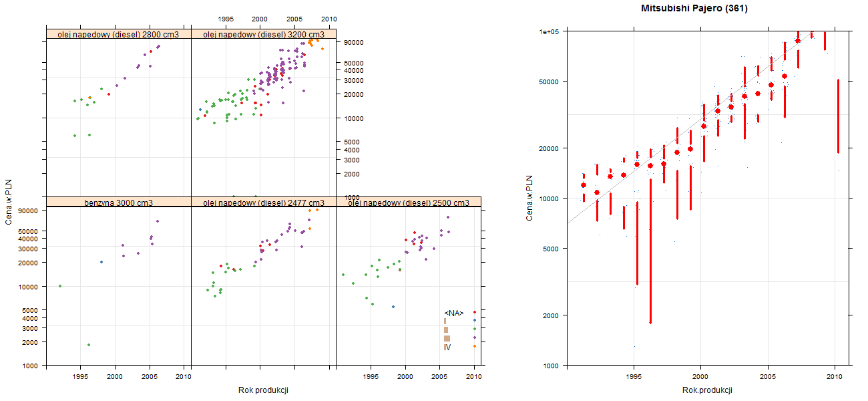
Task: Select the "<NA>" legend label
Action: [x=454, y=313]
